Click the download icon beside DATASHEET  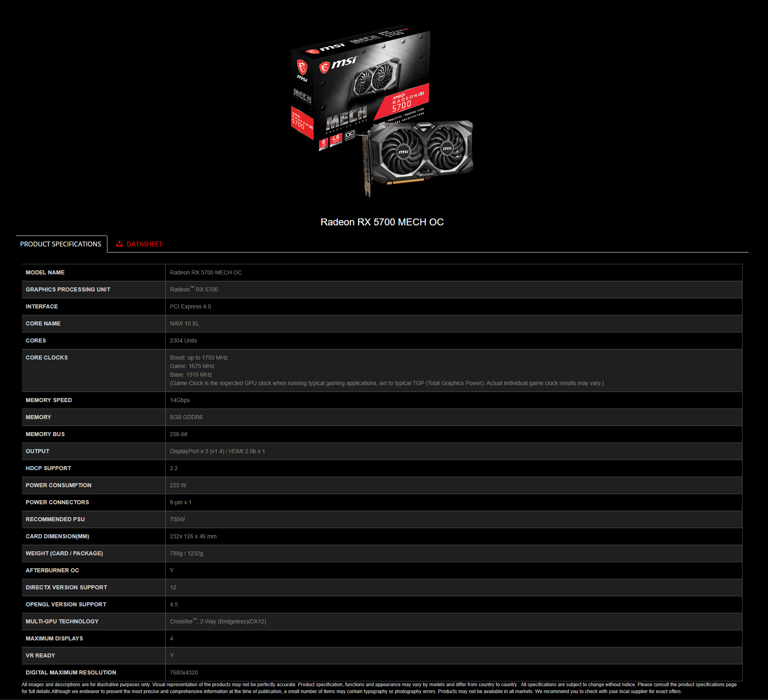click(x=120, y=244)
